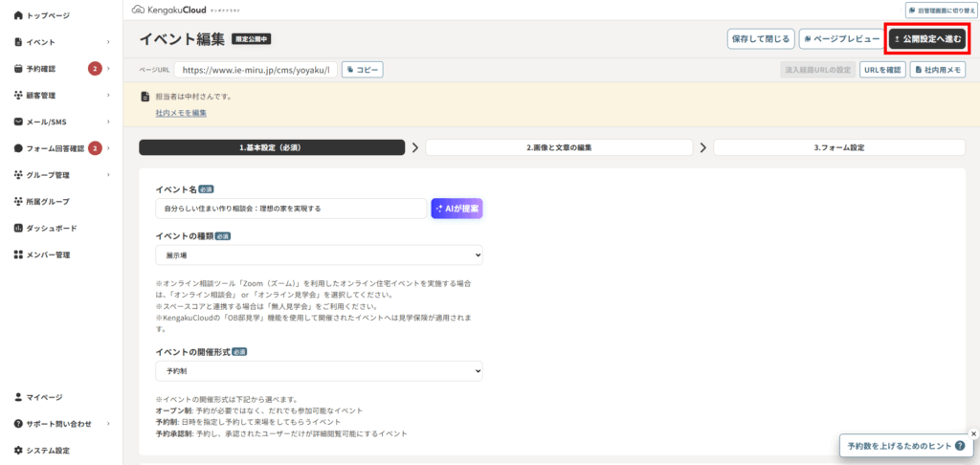Open the イベントの開催形式 dropdown

(x=319, y=370)
